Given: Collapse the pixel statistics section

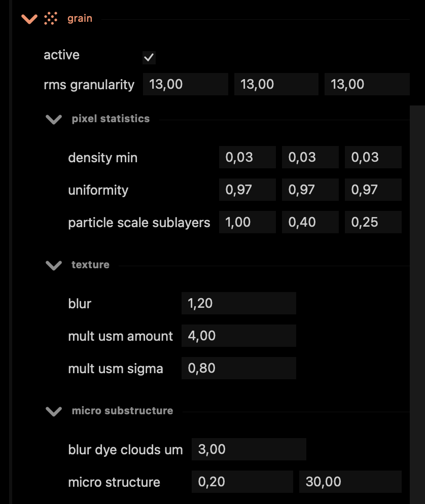Looking at the screenshot, I should point(54,119).
